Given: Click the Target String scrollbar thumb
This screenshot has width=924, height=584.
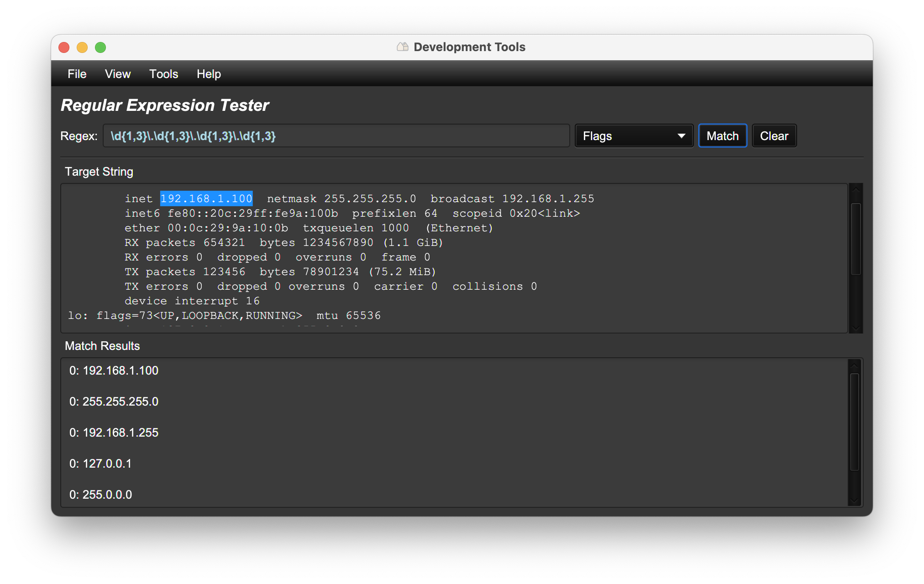Looking at the screenshot, I should [x=856, y=239].
